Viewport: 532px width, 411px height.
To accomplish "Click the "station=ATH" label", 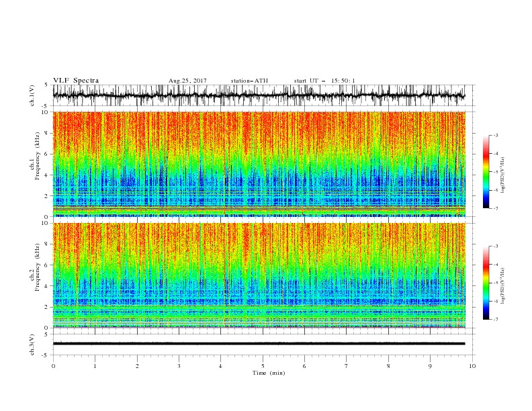I will 249,81.
